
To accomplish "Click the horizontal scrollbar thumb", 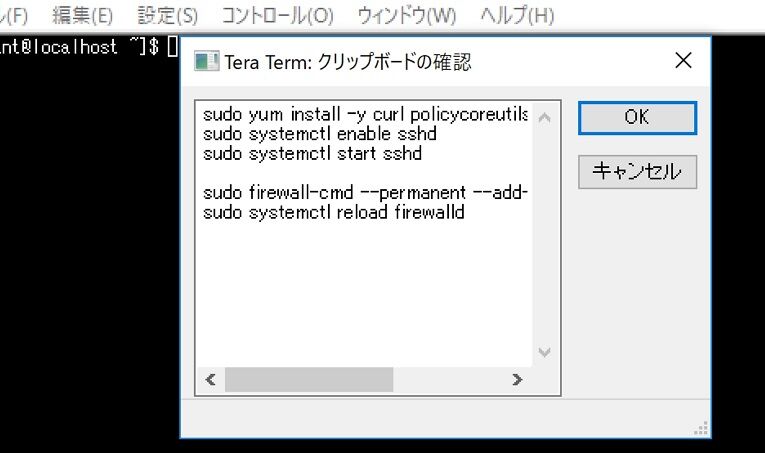I will coord(309,379).
